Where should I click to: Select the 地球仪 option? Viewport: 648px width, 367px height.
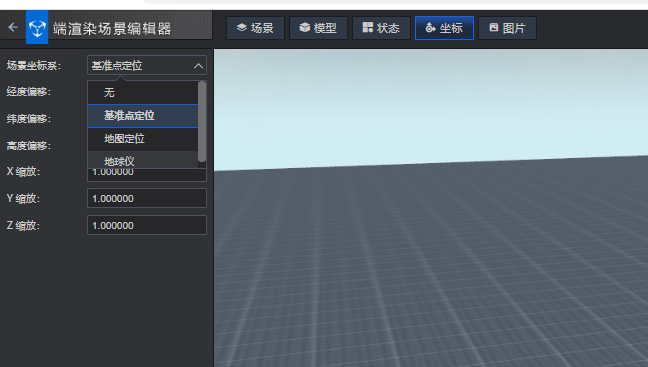(x=143, y=160)
